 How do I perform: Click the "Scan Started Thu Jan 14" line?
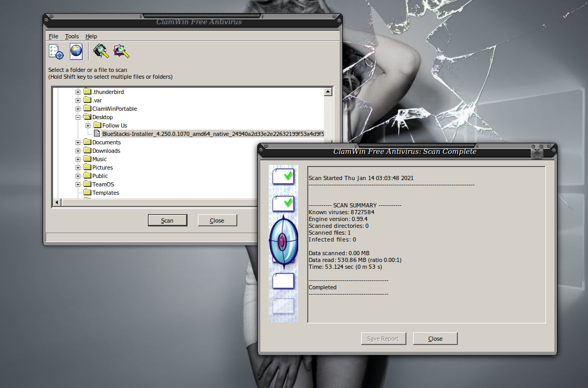point(361,178)
